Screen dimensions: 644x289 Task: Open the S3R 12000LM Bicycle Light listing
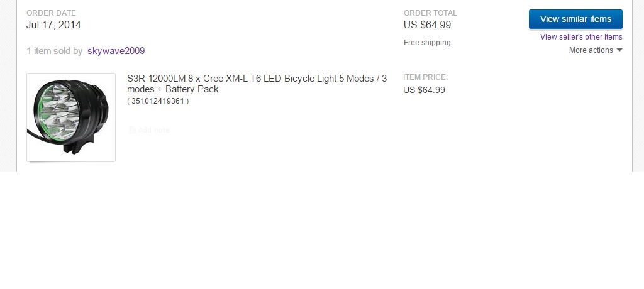pos(257,79)
